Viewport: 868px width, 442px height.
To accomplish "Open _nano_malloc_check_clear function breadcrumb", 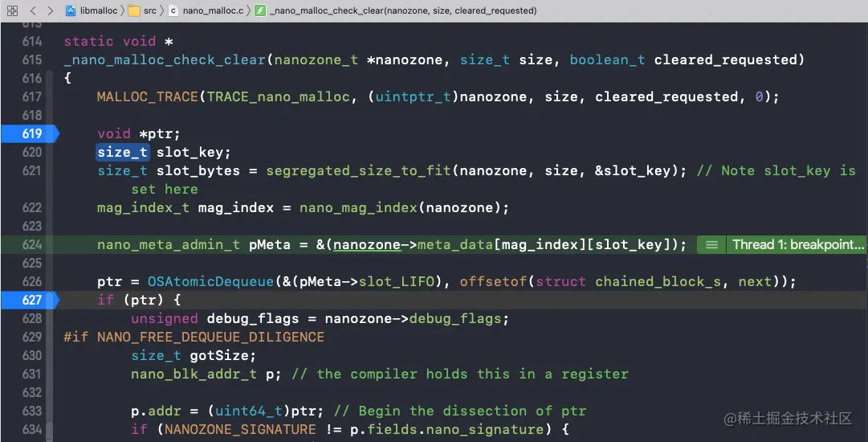I will [x=403, y=10].
